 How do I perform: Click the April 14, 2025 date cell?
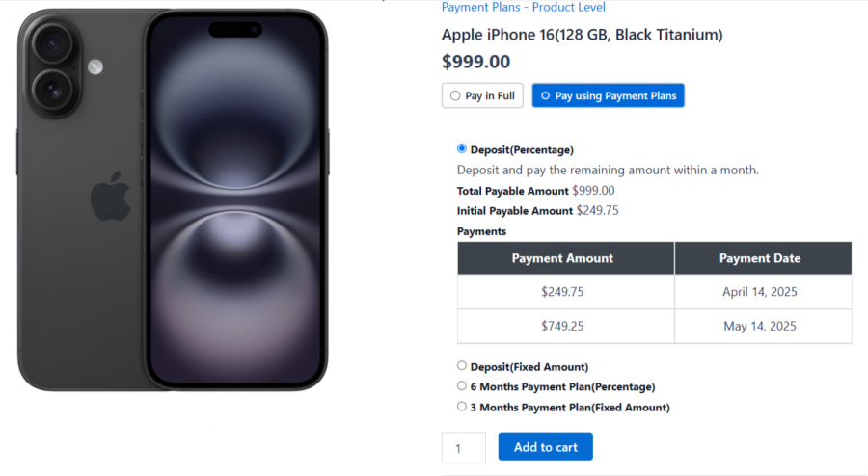click(x=760, y=292)
